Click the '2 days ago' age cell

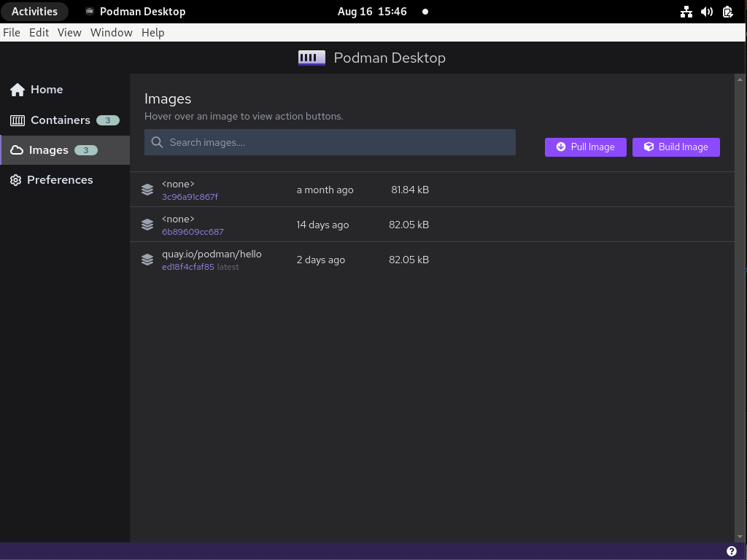(321, 260)
